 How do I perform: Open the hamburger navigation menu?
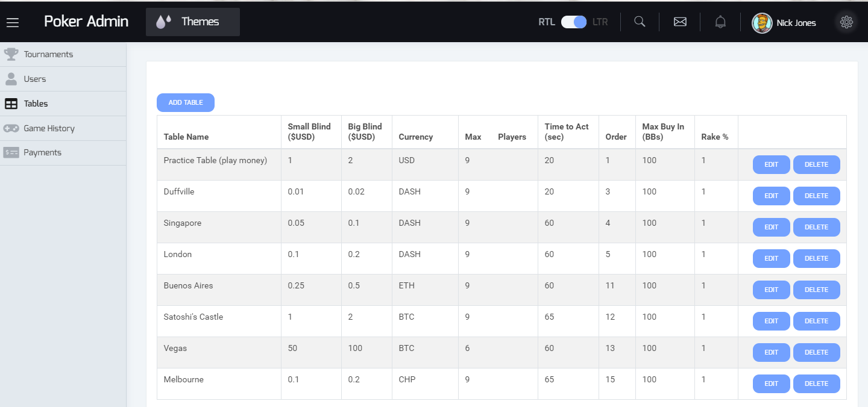click(x=13, y=22)
